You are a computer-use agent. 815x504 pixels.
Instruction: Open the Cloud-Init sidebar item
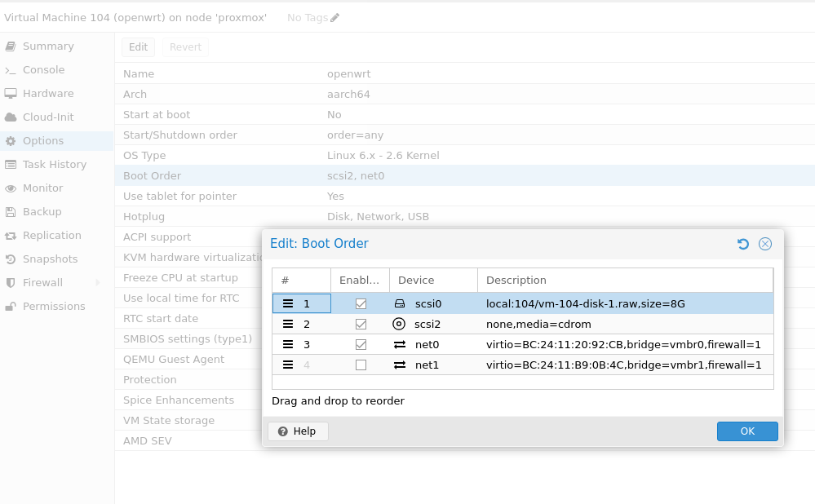click(x=47, y=117)
